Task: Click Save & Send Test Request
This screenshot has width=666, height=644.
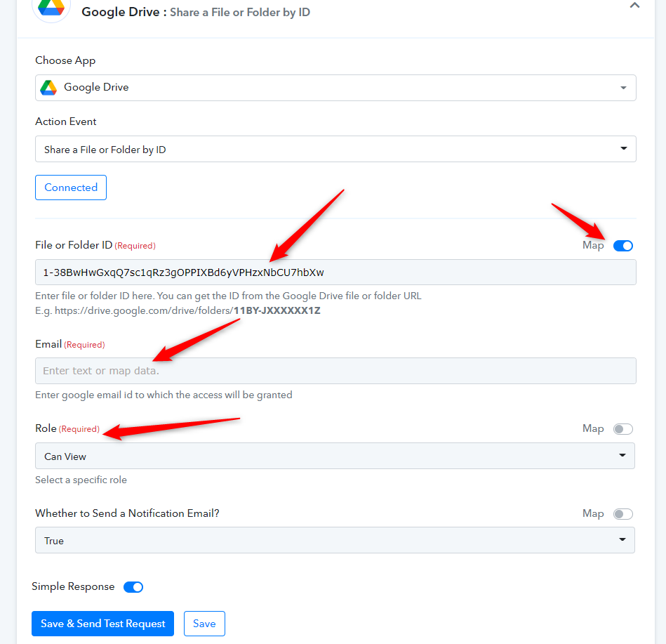Action: click(102, 624)
